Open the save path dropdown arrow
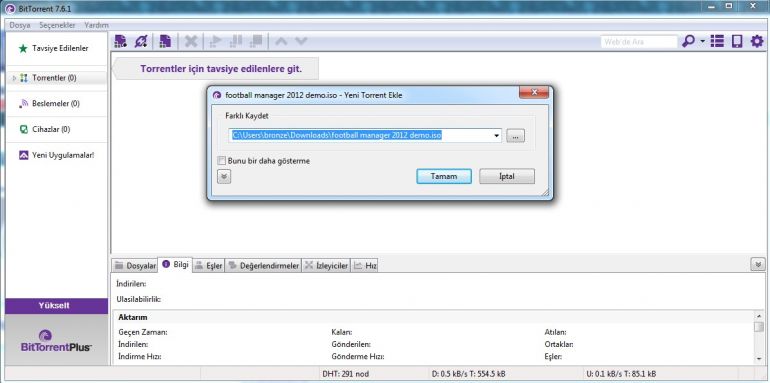 click(496, 136)
